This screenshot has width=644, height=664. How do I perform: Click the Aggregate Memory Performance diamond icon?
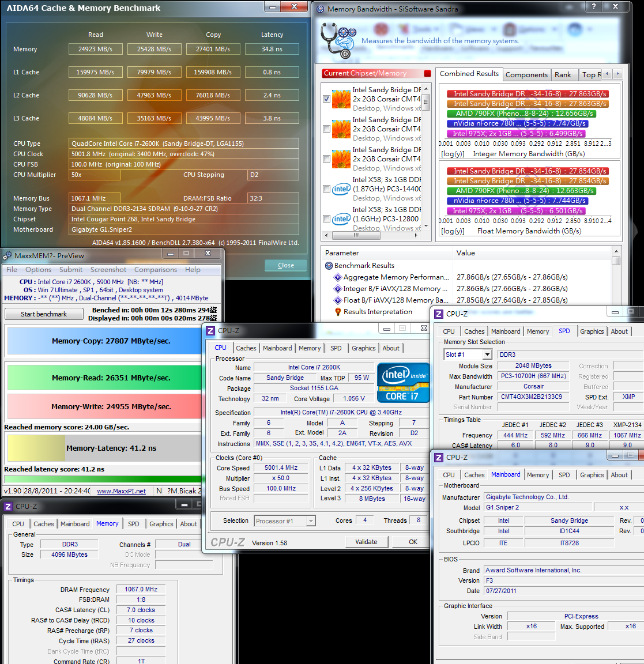pos(338,277)
